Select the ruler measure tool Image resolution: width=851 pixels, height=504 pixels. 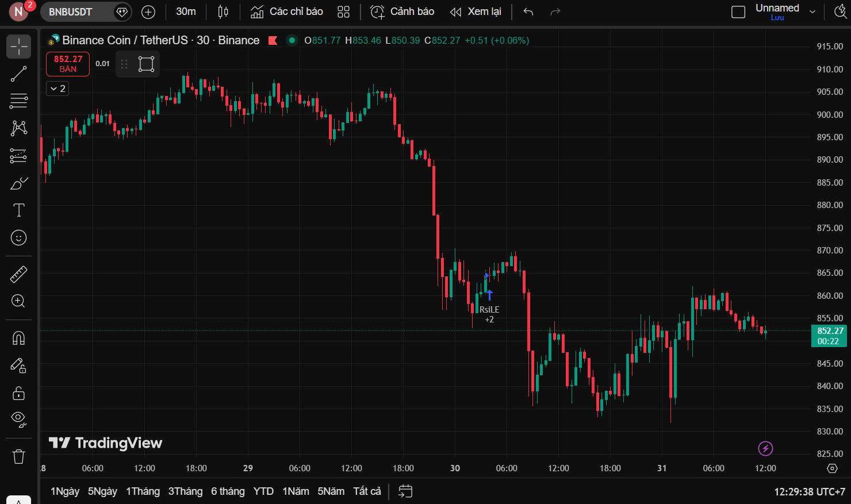(18, 274)
